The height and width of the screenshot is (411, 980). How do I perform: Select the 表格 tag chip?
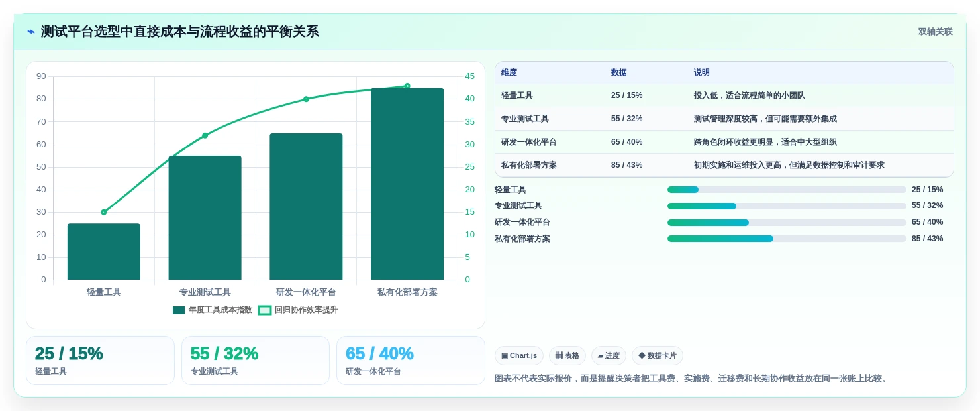[567, 356]
